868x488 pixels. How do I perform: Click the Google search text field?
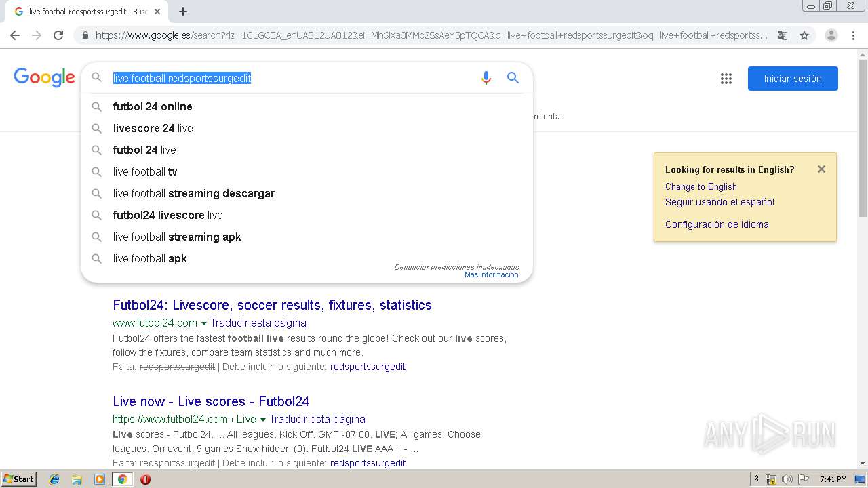point(292,78)
